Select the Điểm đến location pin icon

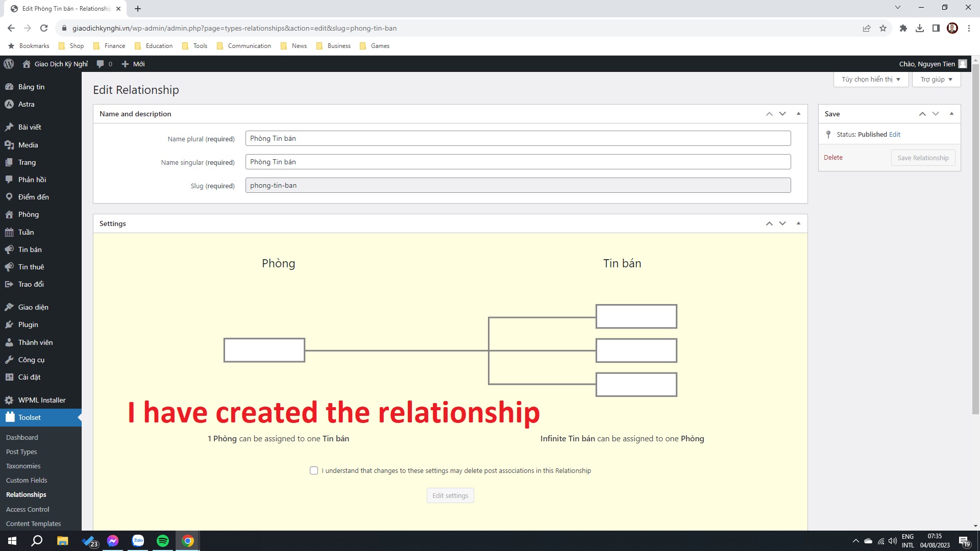pyautogui.click(x=9, y=197)
